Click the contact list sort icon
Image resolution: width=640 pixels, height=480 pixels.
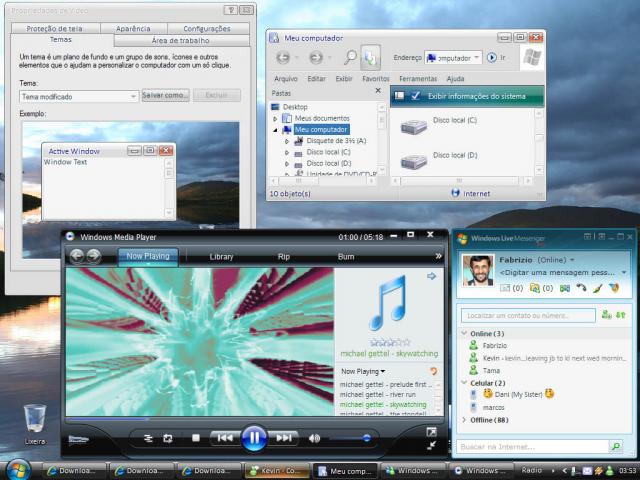pos(621,315)
